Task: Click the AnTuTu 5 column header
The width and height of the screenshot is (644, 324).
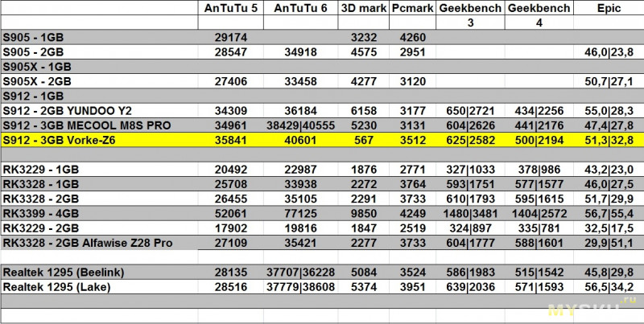Action: pos(231,8)
